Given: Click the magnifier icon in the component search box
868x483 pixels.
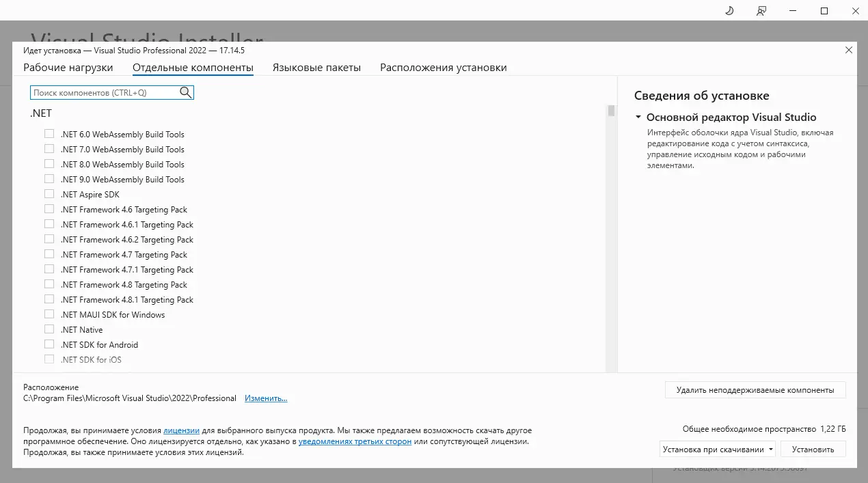Looking at the screenshot, I should 185,92.
